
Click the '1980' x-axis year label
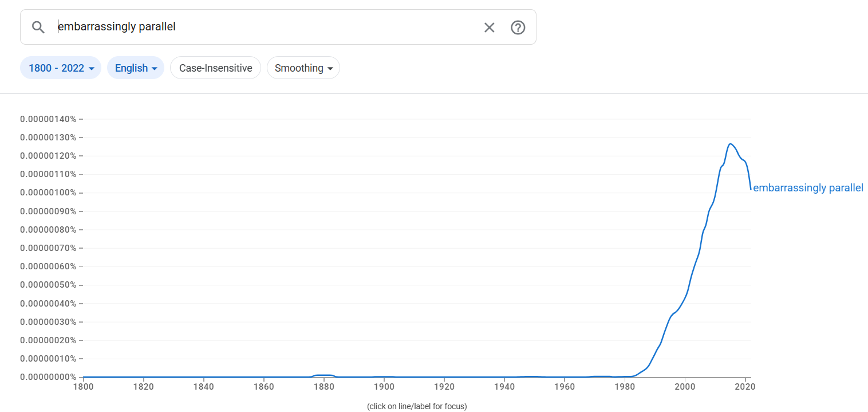625,387
